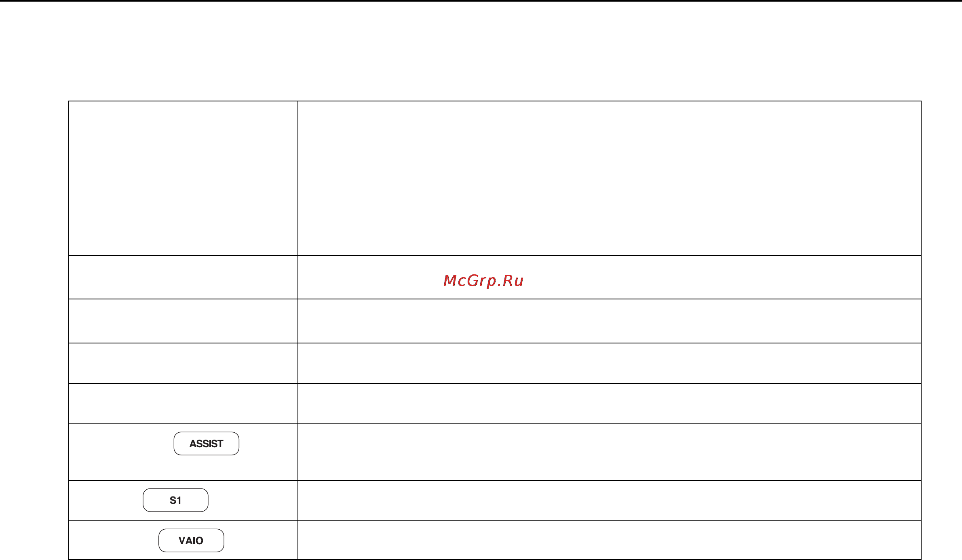This screenshot has height=560, width=962.
Task: Select the S1 button
Action: pyautogui.click(x=175, y=500)
